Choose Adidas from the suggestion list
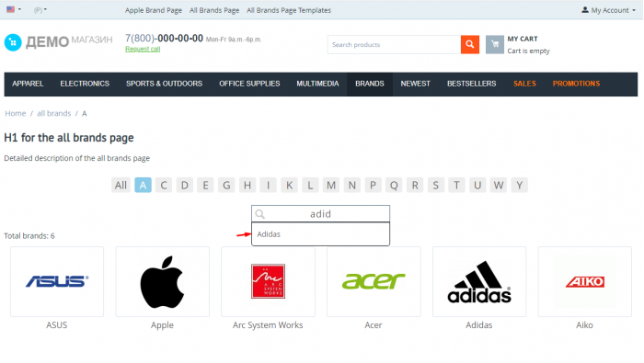 320,234
